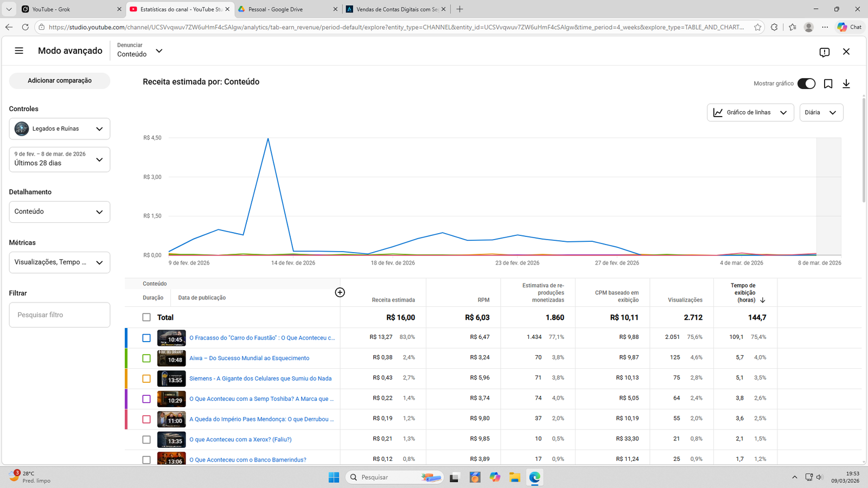Toggle the Mostrar gráfico switch
Image resolution: width=868 pixels, height=488 pixels.
806,84
